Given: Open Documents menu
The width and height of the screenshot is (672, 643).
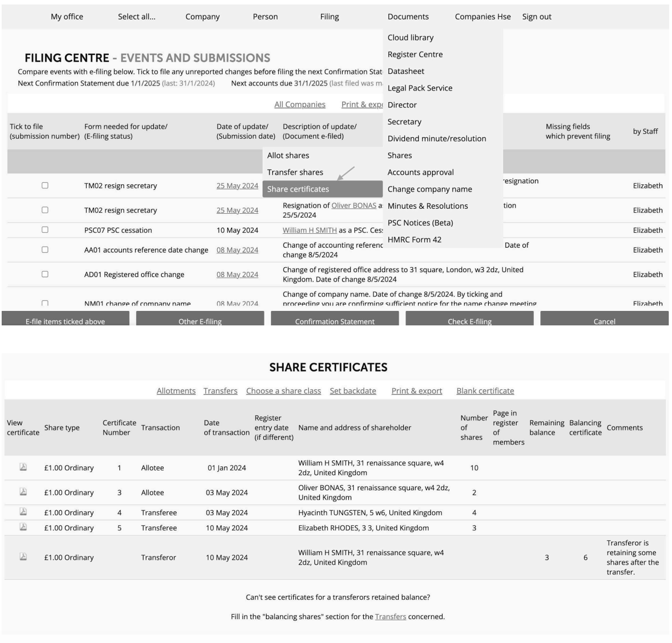Looking at the screenshot, I should click(408, 17).
